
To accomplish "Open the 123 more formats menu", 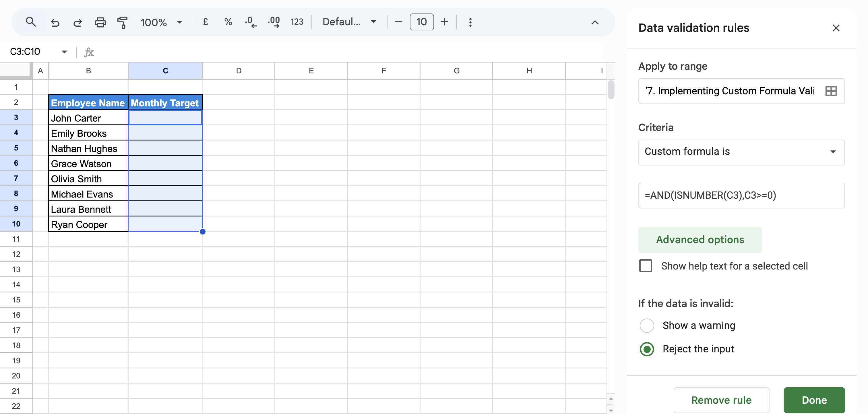I will click(x=297, y=22).
